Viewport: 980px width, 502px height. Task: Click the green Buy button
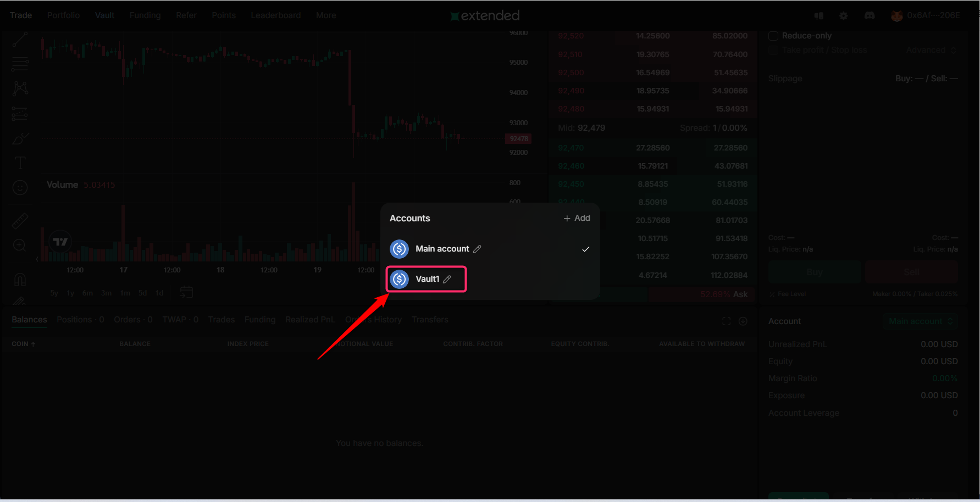tap(815, 272)
